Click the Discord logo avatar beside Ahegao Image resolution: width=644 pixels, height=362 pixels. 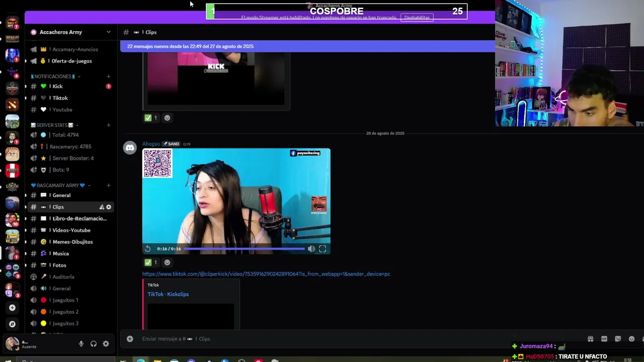pos(130,148)
